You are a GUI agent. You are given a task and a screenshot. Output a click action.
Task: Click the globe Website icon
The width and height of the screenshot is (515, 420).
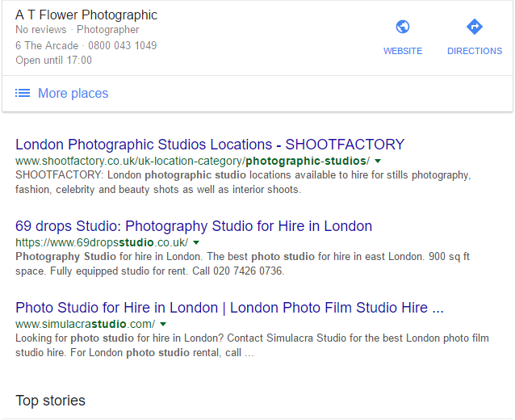click(x=402, y=27)
